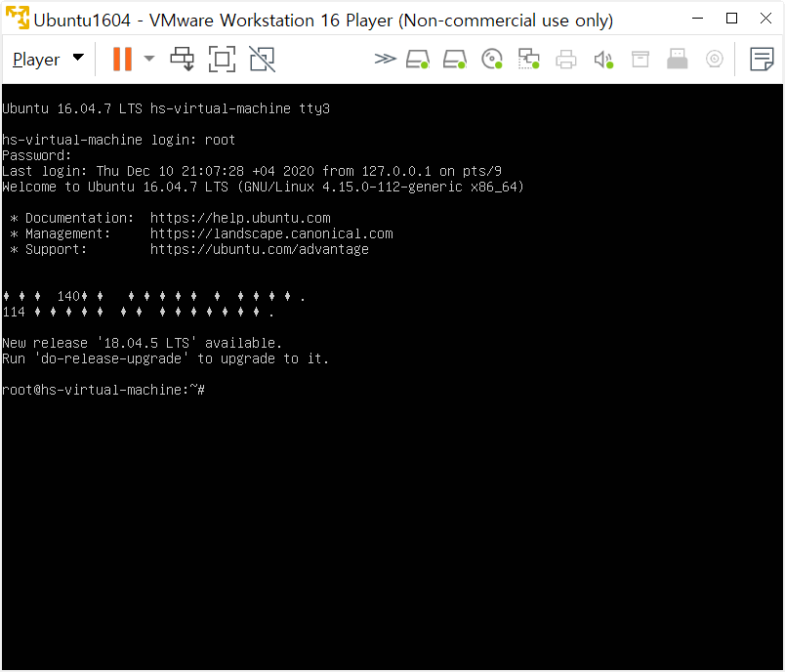Screen dimensions: 785x672
Task: Click the https://help.ubuntu.com text
Action: pos(240,219)
